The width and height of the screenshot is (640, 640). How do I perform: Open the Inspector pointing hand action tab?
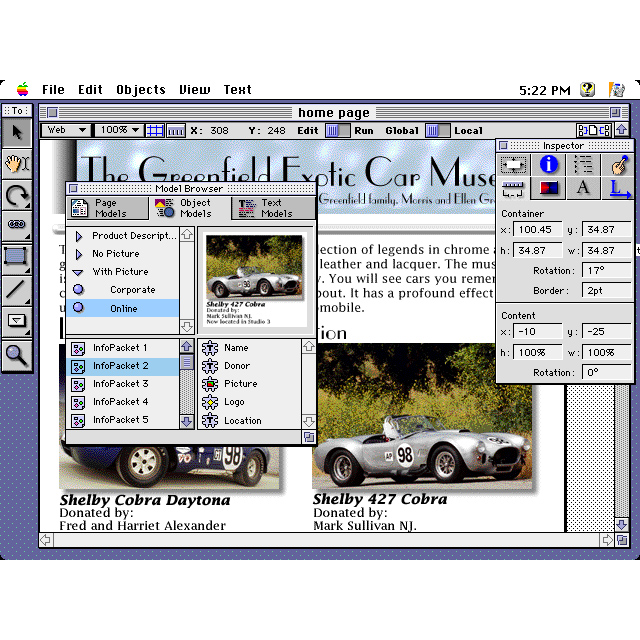(x=618, y=164)
